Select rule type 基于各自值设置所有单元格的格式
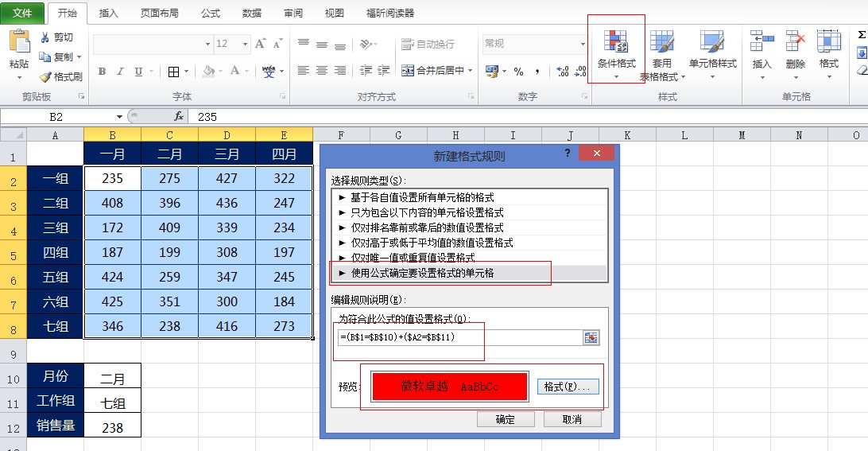The width and height of the screenshot is (868, 451). point(469,197)
